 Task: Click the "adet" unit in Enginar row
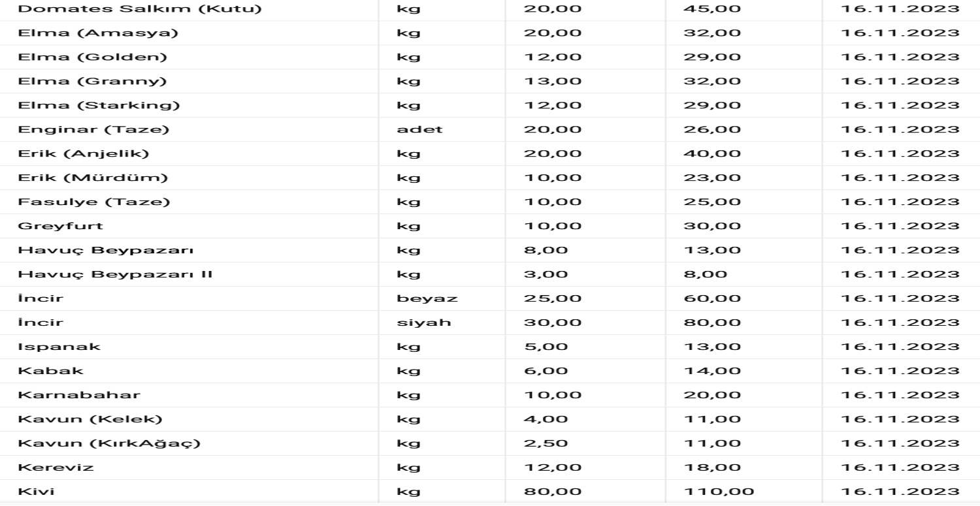[x=419, y=129]
